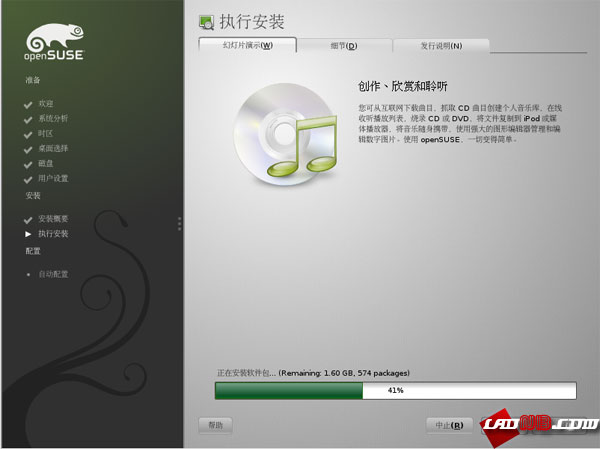The image size is (600, 449).
Task: Select the current 执行安装 sidebar step
Action: click(53, 233)
